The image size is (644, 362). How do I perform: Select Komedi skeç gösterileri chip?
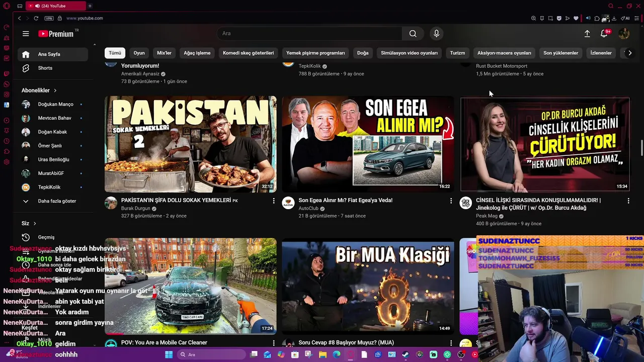[x=249, y=53]
